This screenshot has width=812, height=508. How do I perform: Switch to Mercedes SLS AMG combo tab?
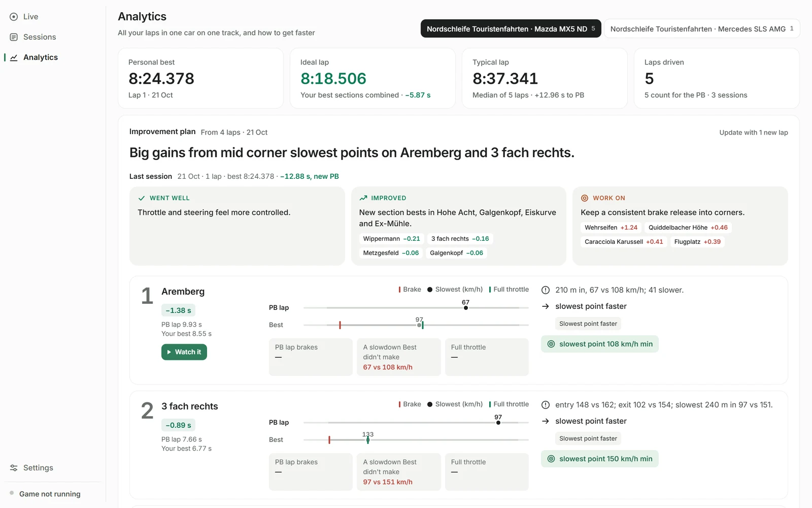coord(702,29)
